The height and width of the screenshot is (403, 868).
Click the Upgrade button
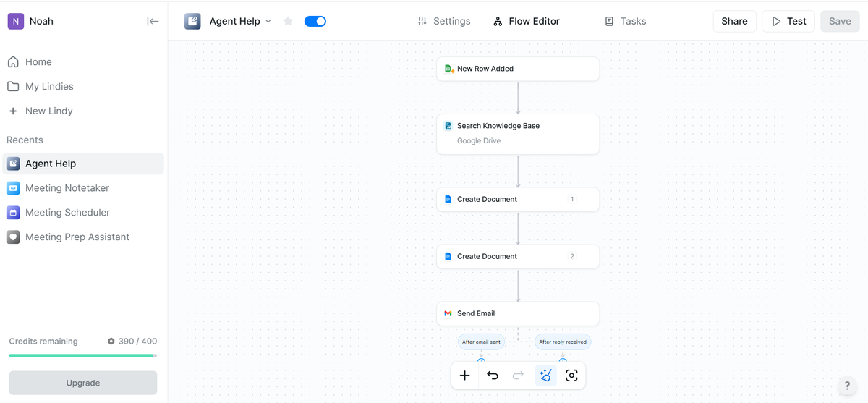pyautogui.click(x=83, y=383)
